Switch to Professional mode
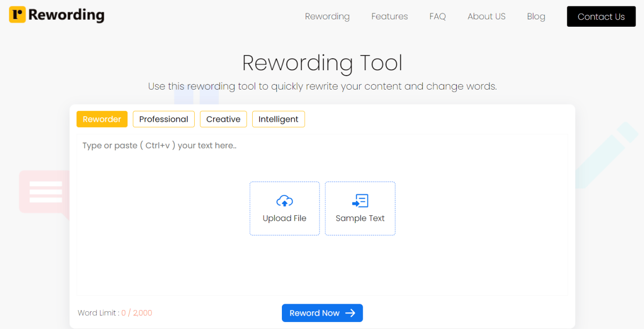 (x=163, y=119)
